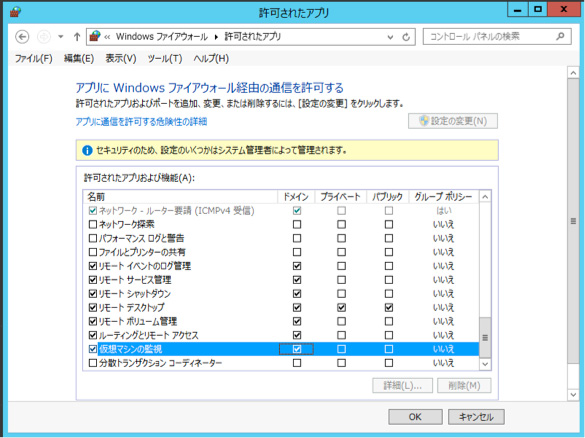Expand arrow after Windows ファイアウォール breadcrumb
The width and height of the screenshot is (585, 438).
pos(216,37)
